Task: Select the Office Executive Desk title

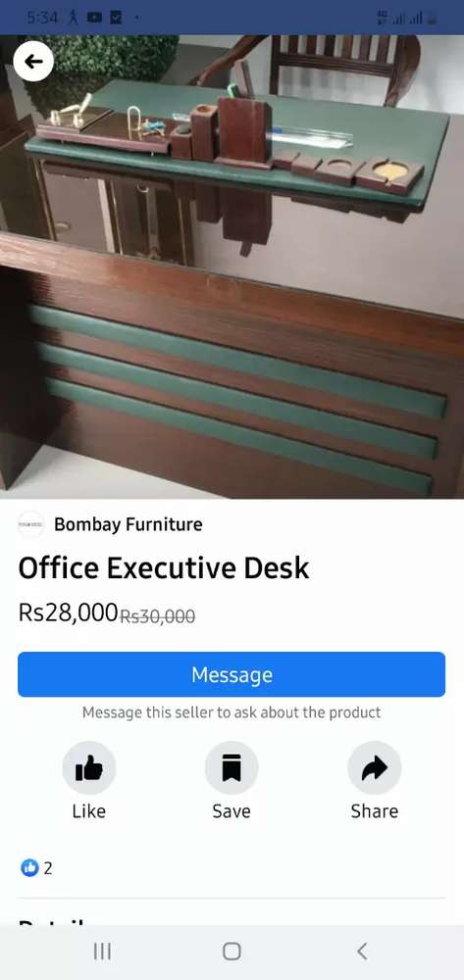Action: 164,568
